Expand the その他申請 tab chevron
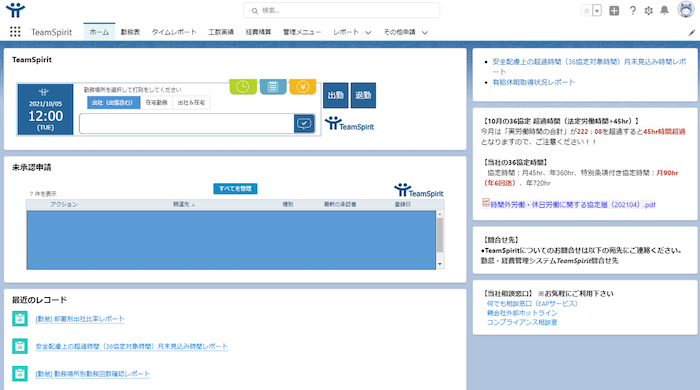 tap(425, 33)
